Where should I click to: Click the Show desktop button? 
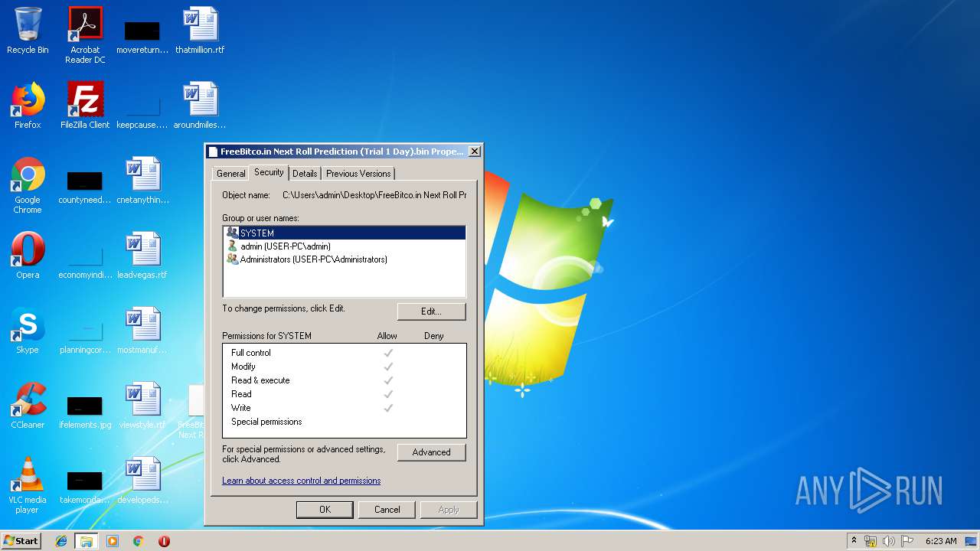972,541
